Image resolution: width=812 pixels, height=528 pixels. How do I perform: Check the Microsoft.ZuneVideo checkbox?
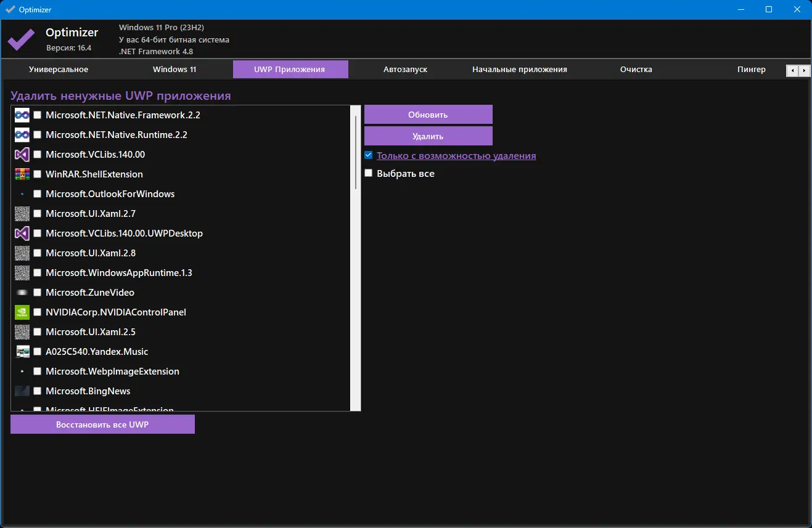tap(38, 293)
